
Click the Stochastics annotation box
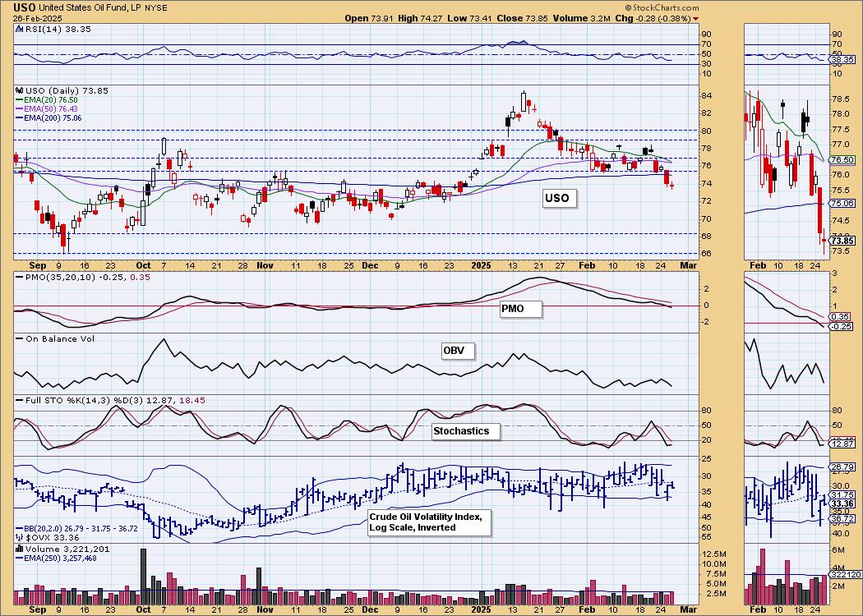466,431
